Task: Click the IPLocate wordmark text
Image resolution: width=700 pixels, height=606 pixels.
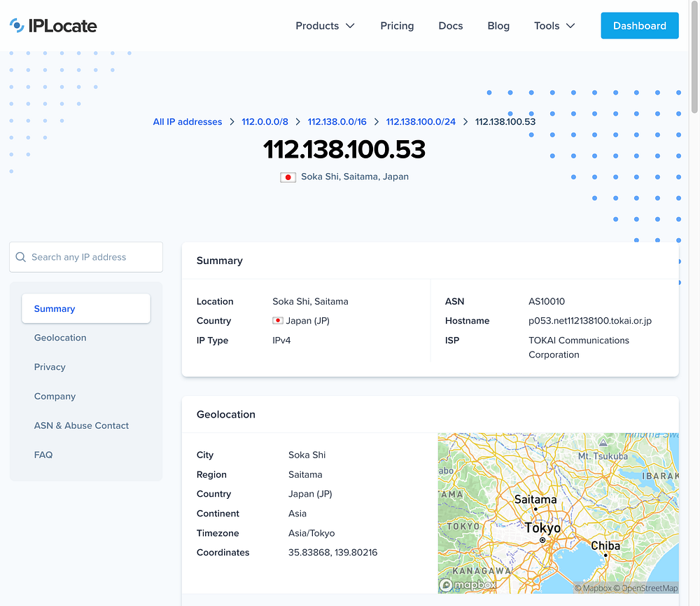Action: click(62, 26)
